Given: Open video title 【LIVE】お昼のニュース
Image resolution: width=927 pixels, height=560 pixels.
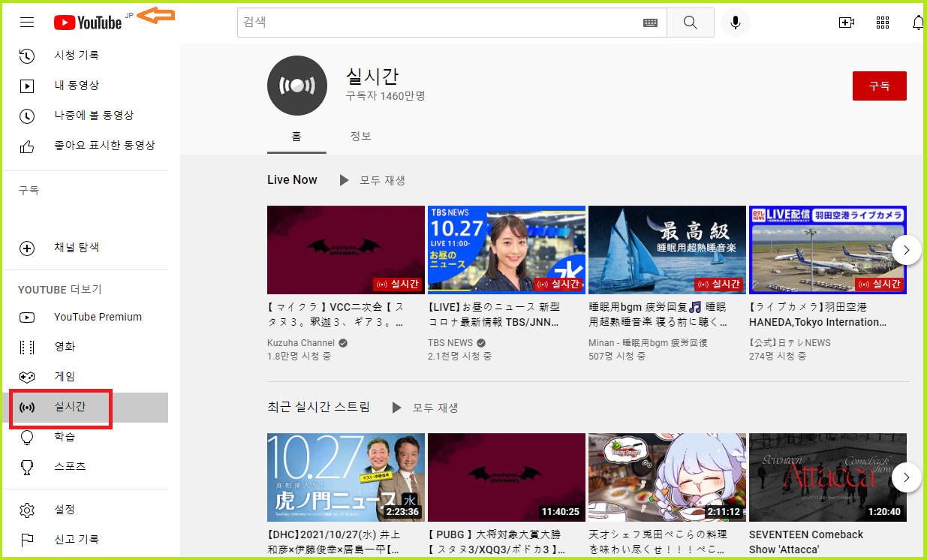Looking at the screenshot, I should (x=494, y=315).
